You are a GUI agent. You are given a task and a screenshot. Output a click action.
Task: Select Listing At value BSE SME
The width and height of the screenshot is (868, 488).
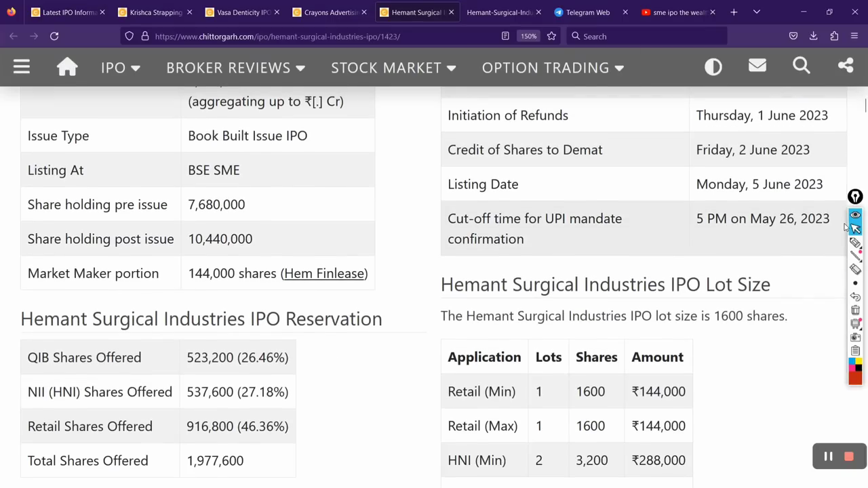(x=214, y=170)
